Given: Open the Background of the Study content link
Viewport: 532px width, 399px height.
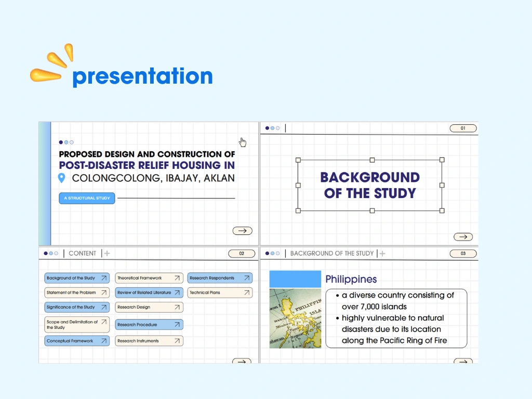Looking at the screenshot, I should [77, 278].
